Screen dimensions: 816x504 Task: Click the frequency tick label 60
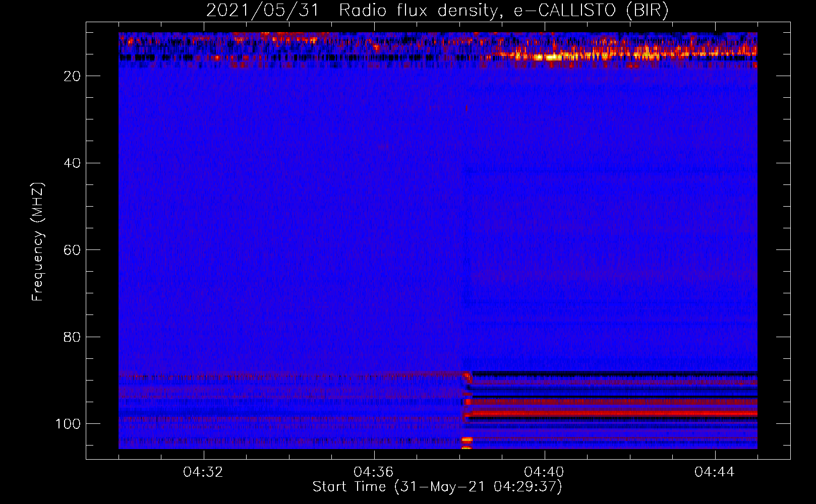(x=73, y=250)
